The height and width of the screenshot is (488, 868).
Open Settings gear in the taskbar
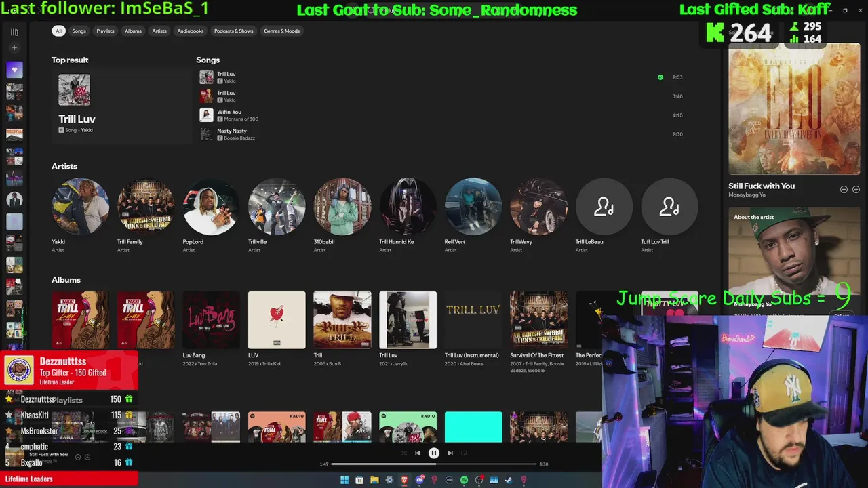click(x=389, y=480)
